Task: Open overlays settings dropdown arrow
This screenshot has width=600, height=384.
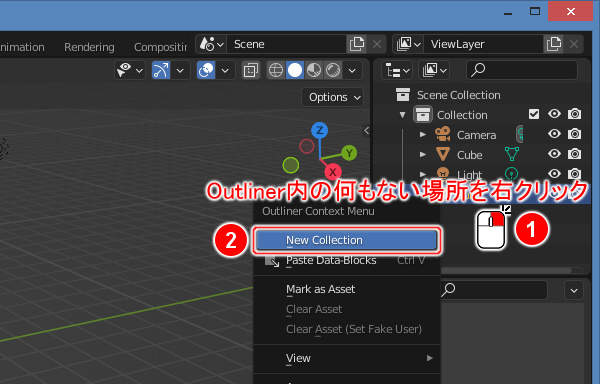Action: [225, 70]
